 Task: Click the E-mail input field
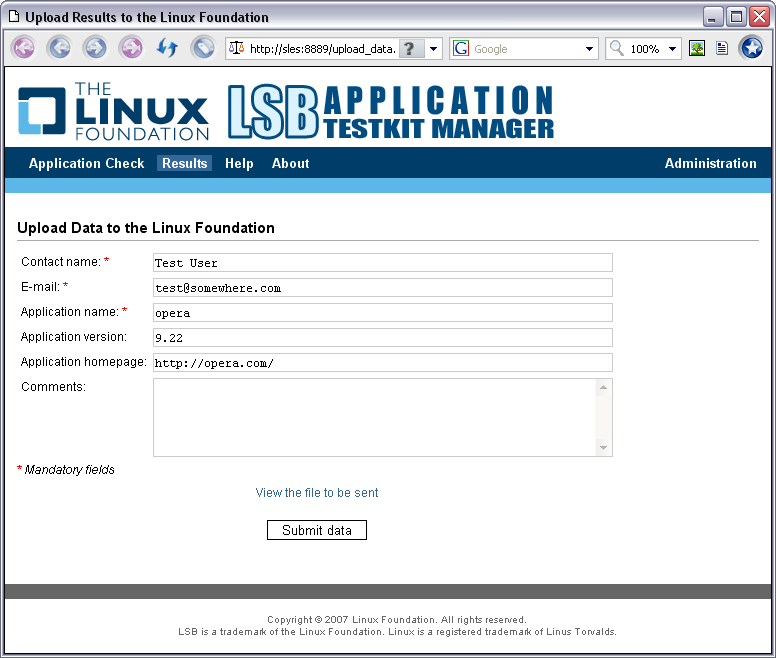383,287
